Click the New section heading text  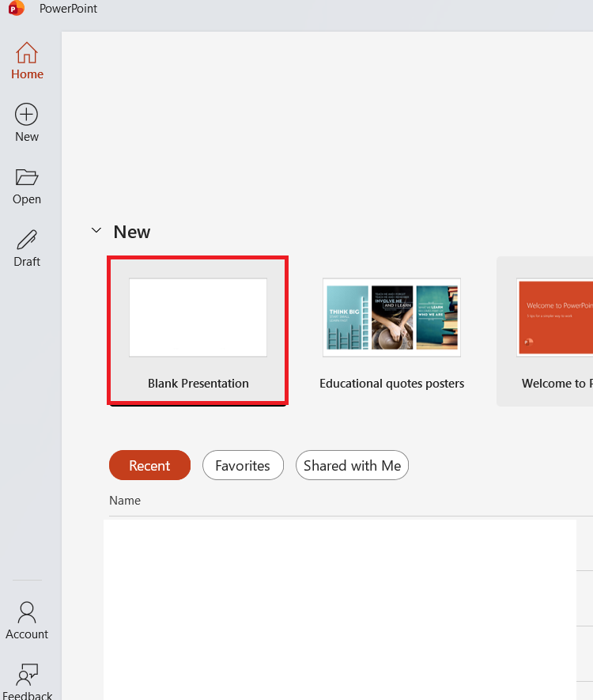tap(131, 232)
